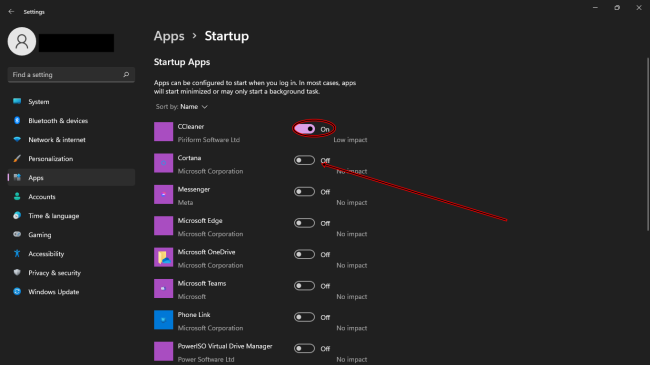650x365 pixels.
Task: Click the PowerISO Virtual Drive Manager icon
Action: (x=163, y=351)
